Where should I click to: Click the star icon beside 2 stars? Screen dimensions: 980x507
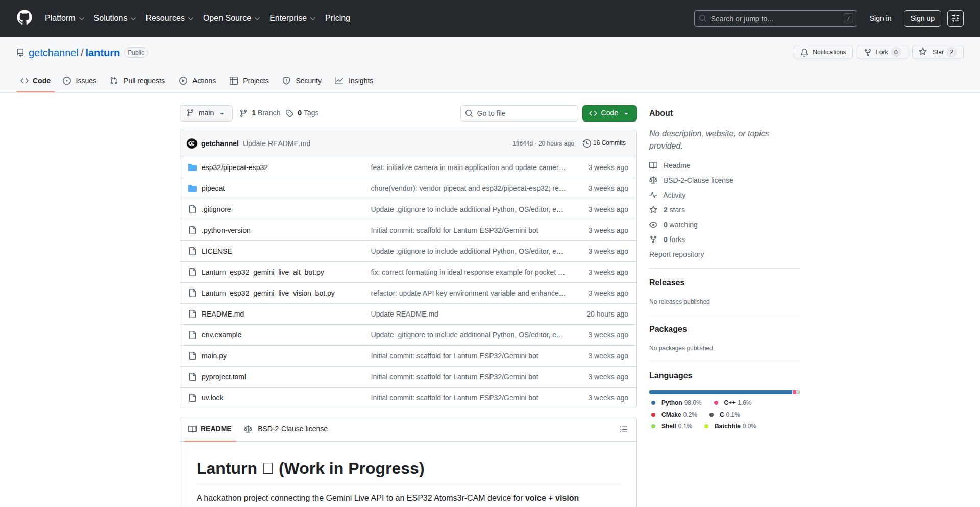point(653,210)
